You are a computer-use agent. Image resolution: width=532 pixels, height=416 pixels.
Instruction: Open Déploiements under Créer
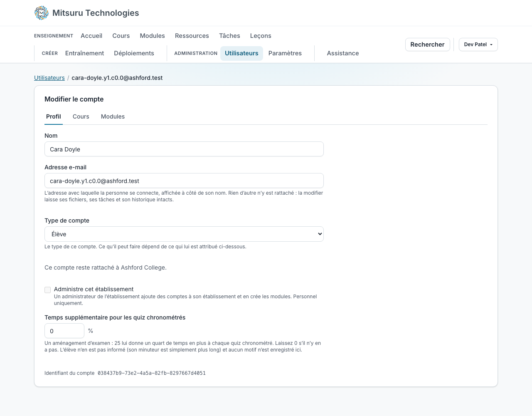point(134,53)
